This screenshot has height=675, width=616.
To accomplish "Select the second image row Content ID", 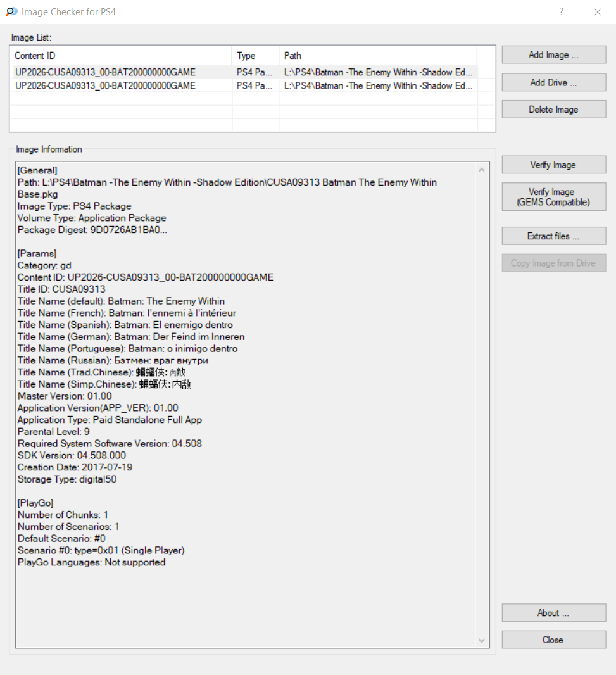I will 106,85.
